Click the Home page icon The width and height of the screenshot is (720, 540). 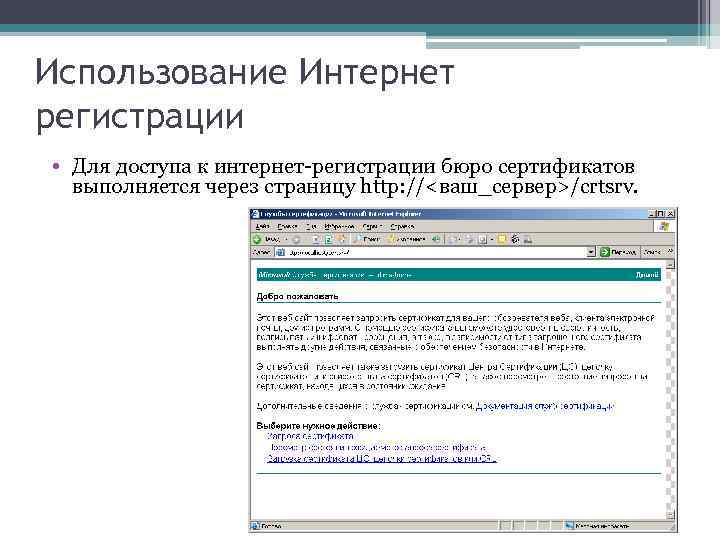coord(341,239)
